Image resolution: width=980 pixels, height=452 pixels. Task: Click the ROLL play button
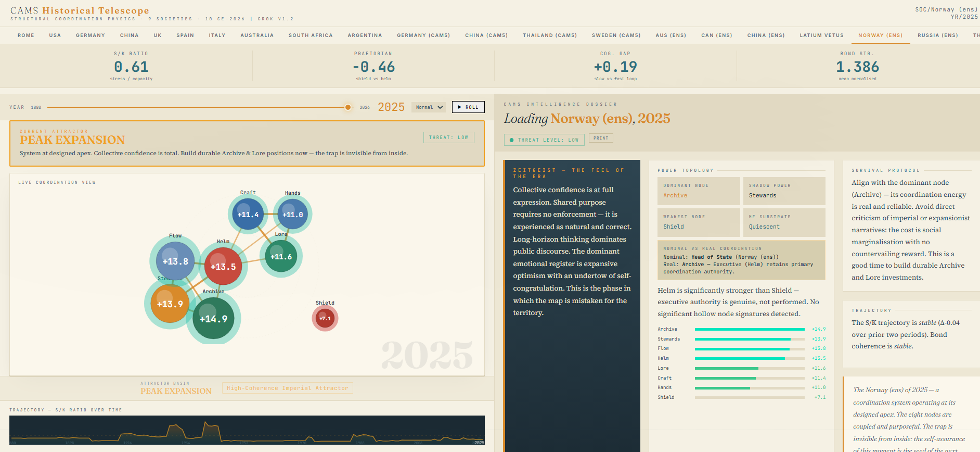click(468, 107)
